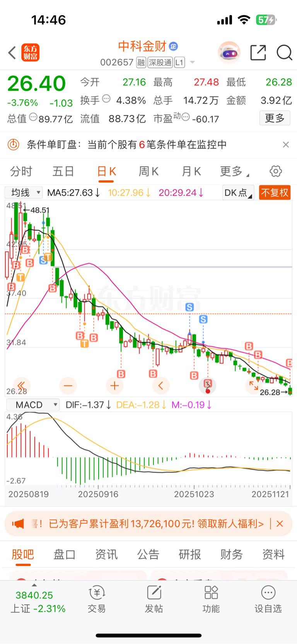This screenshot has height=644, width=297.
Task: Open 领取新人福利 promotion banner
Action: pyautogui.click(x=148, y=524)
